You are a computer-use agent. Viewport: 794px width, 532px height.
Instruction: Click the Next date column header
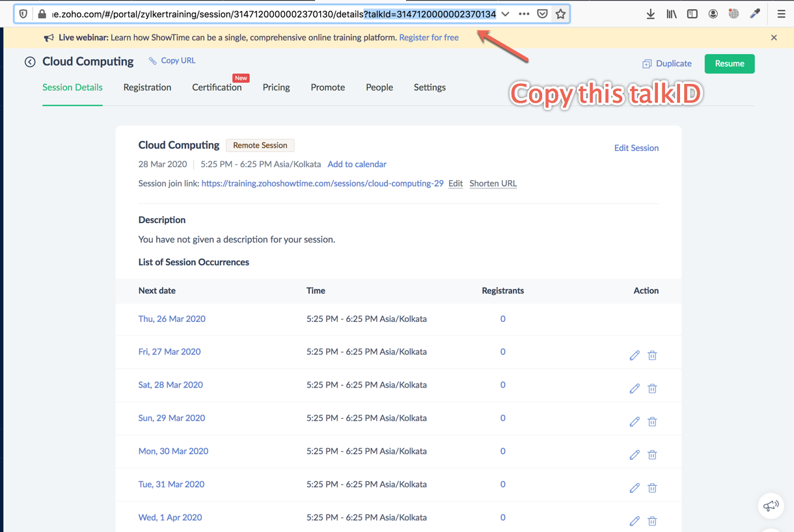click(x=157, y=291)
